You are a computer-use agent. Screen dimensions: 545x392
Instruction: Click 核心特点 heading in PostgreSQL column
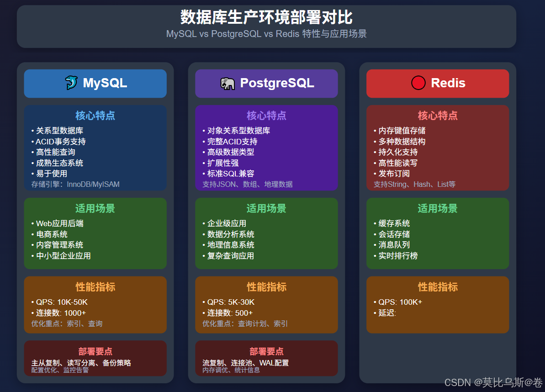click(x=267, y=116)
